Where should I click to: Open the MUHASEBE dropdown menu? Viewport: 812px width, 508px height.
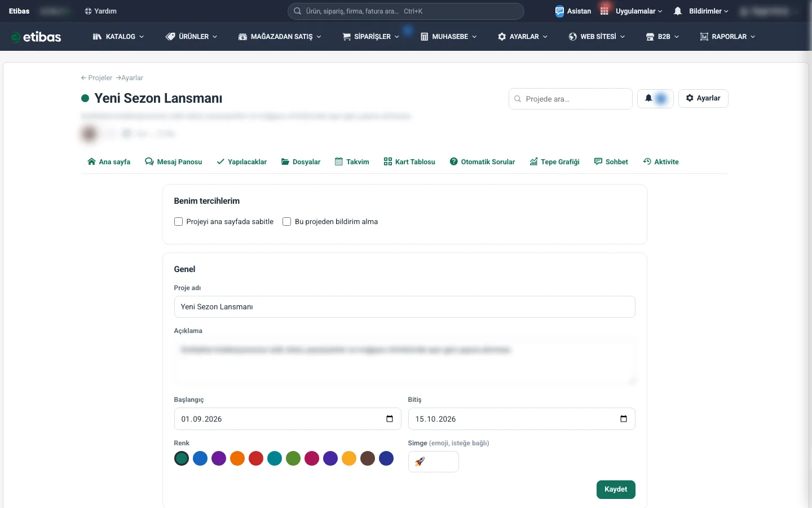click(449, 37)
